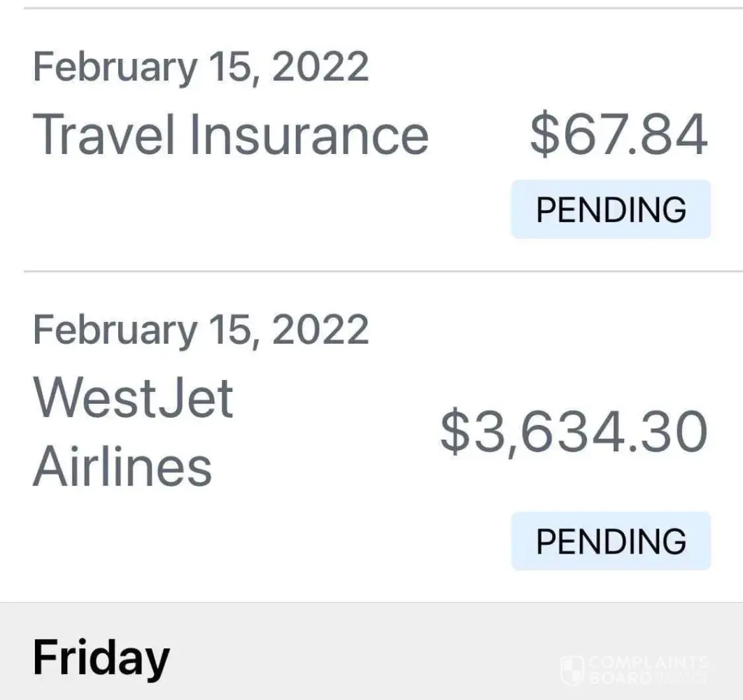The height and width of the screenshot is (700, 743).
Task: Tap PENDING badge under the $67.84 amount
Action: tap(611, 209)
